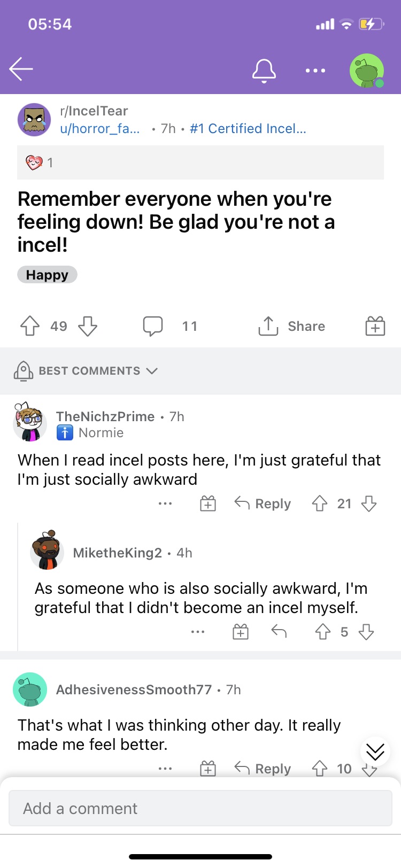Upvote TheNichzPrime's comment

[x=320, y=503]
